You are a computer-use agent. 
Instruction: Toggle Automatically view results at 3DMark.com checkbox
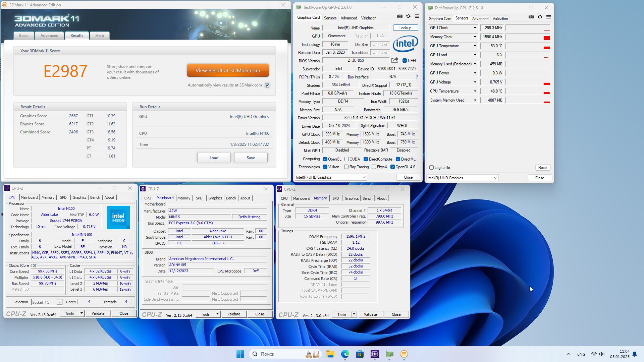click(267, 85)
